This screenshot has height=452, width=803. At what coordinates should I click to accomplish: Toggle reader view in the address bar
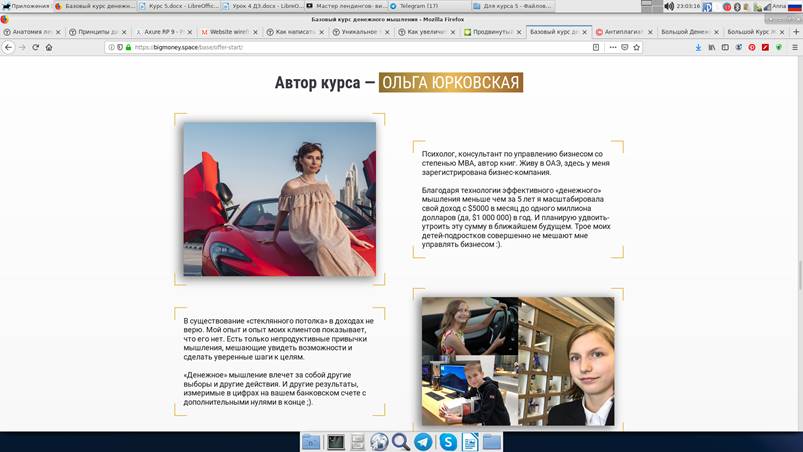[x=597, y=47]
